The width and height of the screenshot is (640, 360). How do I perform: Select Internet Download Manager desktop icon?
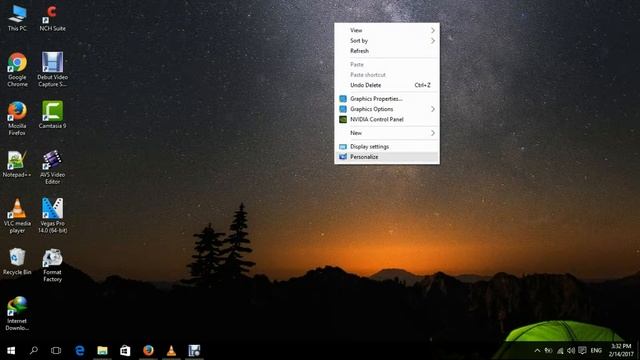pyautogui.click(x=17, y=313)
